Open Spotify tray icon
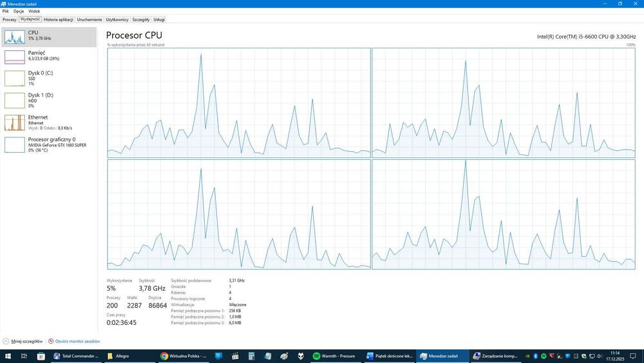This screenshot has width=644, height=363. tap(544, 356)
